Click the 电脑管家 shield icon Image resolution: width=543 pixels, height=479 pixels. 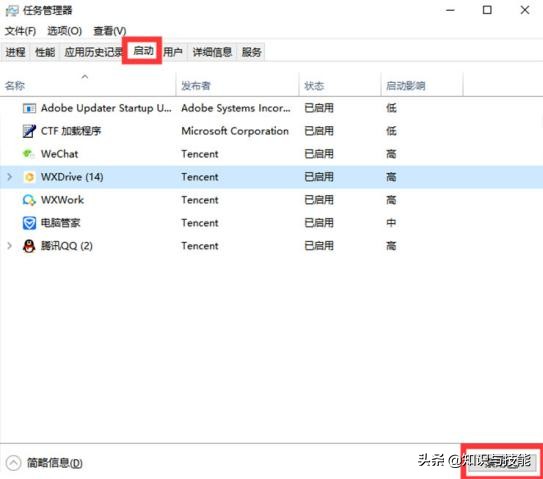(29, 223)
